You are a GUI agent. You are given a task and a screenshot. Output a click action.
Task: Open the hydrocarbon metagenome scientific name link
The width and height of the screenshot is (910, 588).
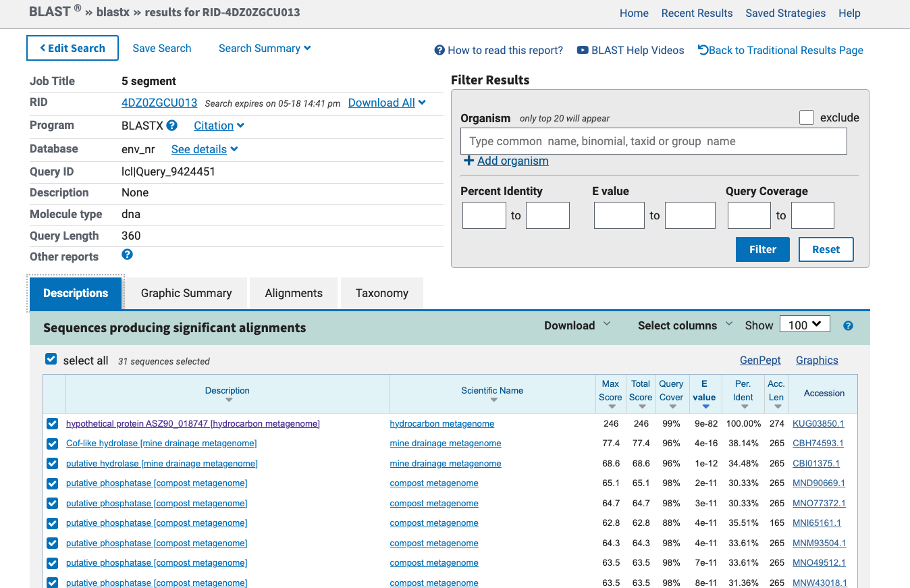pyautogui.click(x=442, y=424)
